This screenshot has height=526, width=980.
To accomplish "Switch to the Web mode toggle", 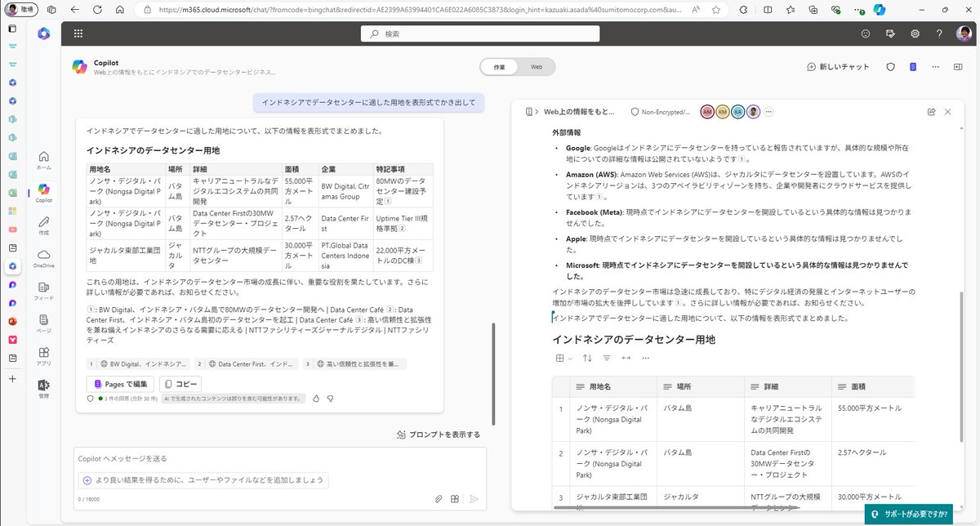I will click(x=537, y=67).
